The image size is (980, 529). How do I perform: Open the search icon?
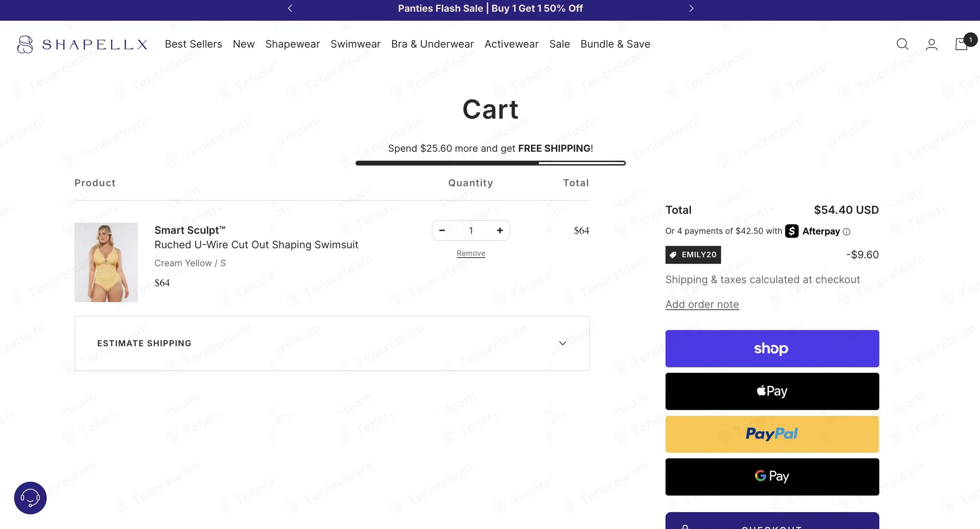pyautogui.click(x=902, y=44)
